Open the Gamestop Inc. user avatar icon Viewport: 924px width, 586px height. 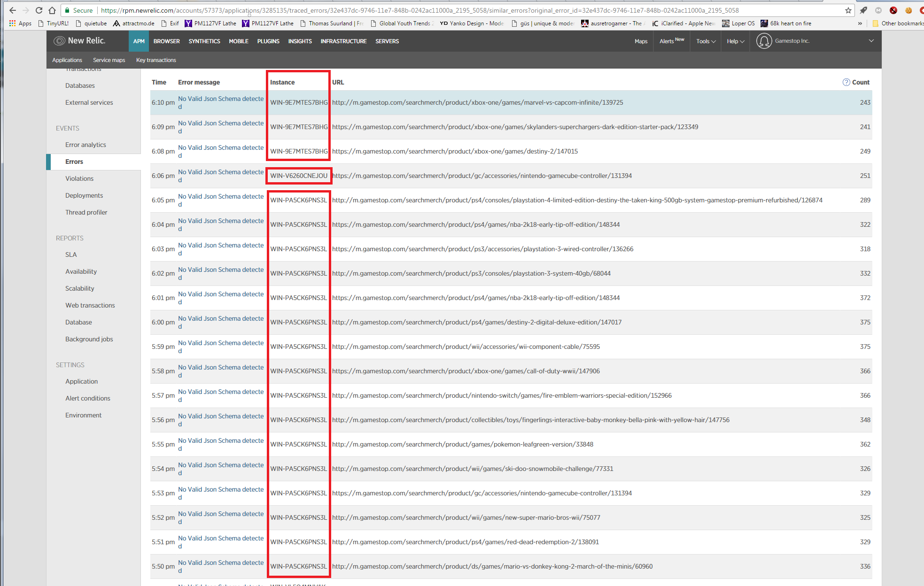pyautogui.click(x=764, y=41)
